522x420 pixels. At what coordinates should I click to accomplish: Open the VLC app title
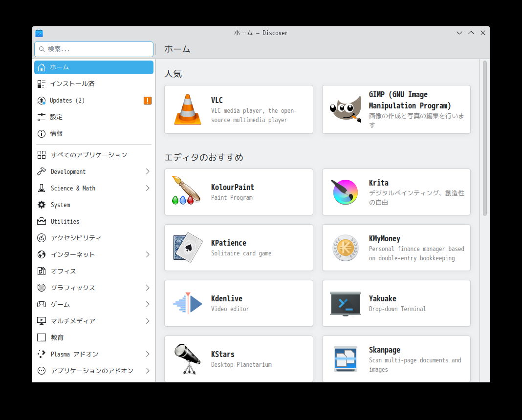(x=217, y=100)
